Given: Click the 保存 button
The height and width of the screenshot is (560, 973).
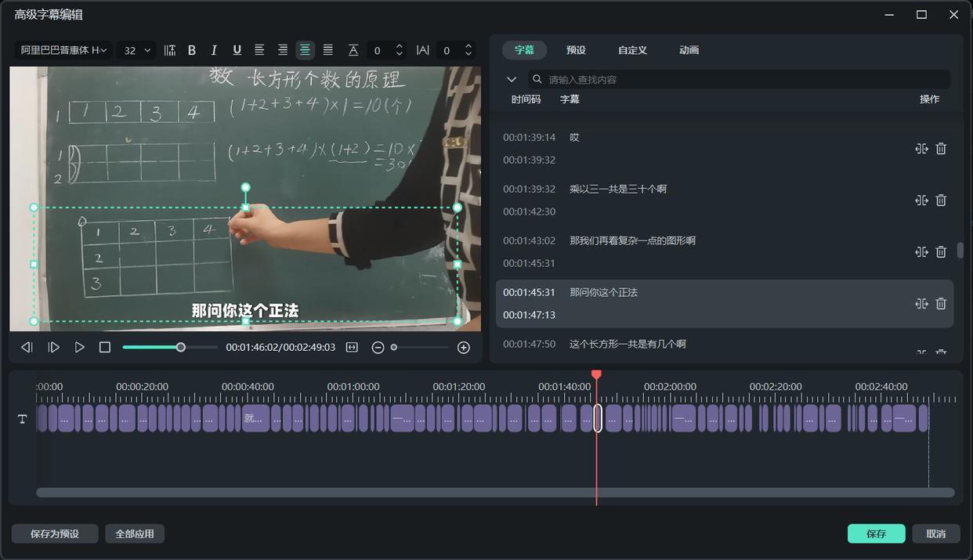Looking at the screenshot, I should (x=876, y=533).
